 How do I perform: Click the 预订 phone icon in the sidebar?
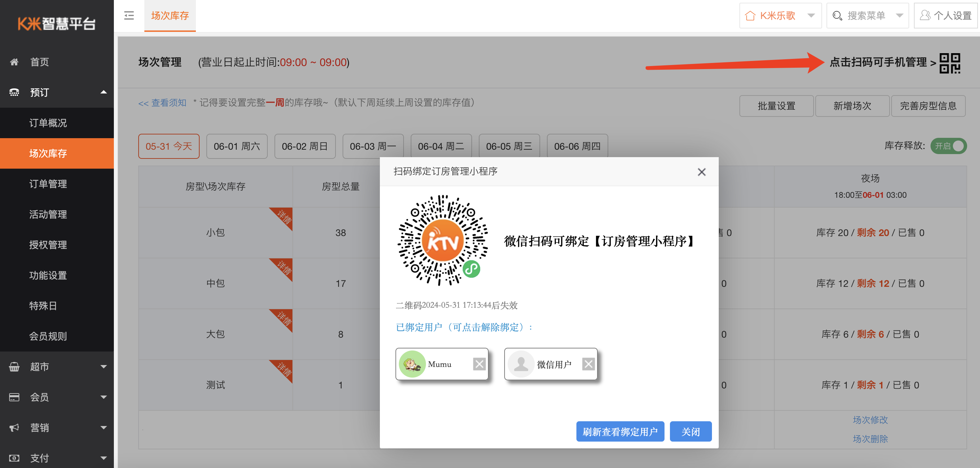coord(14,92)
